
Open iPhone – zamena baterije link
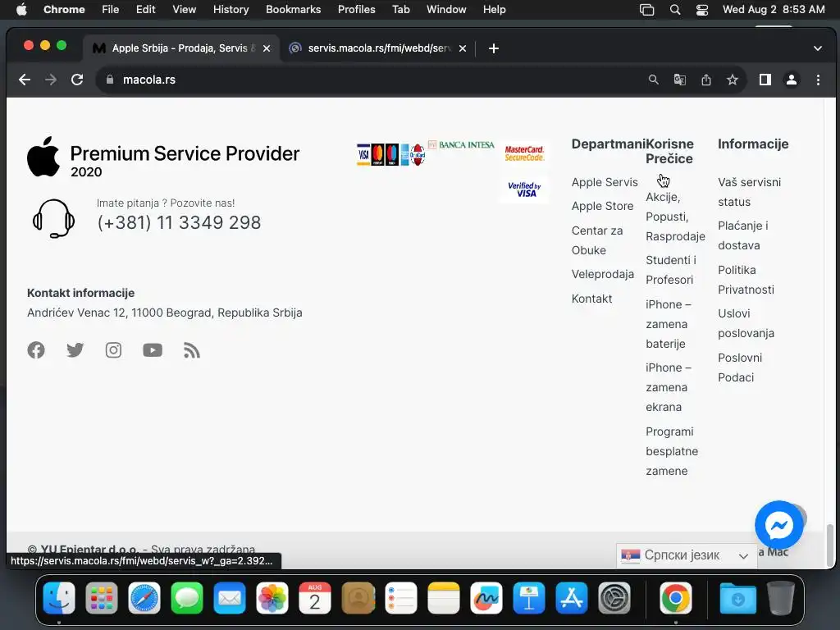(x=669, y=324)
